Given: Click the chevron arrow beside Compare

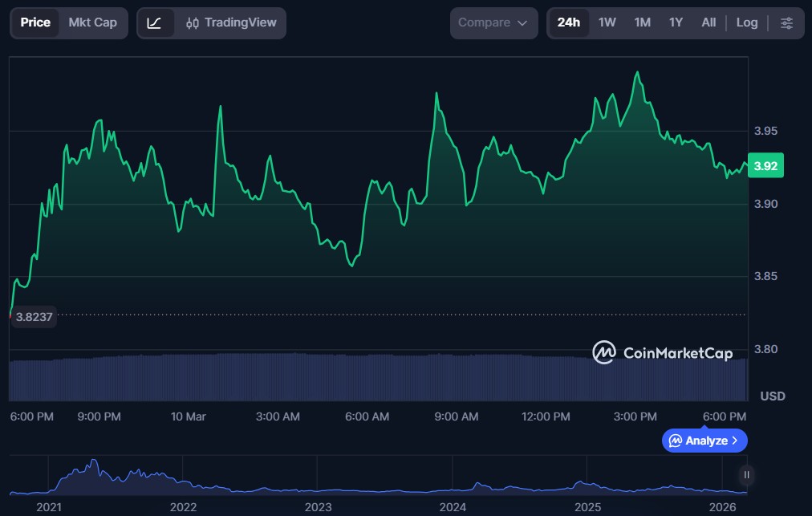Looking at the screenshot, I should pos(523,23).
